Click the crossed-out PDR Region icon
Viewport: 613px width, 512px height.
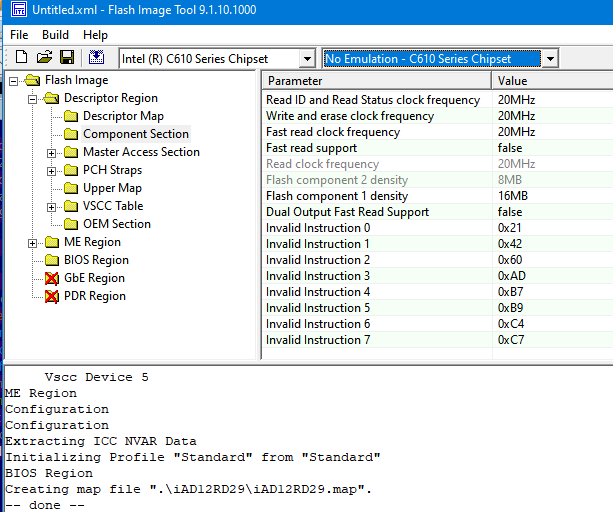click(x=52, y=296)
